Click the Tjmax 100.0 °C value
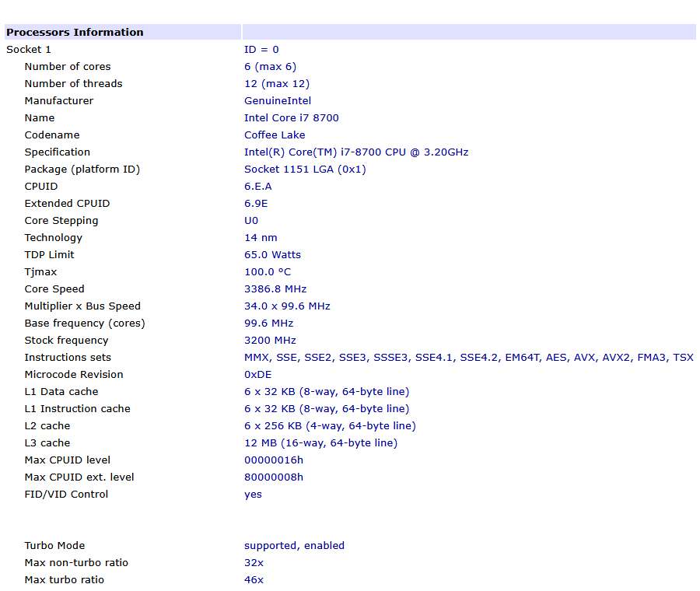This screenshot has width=700, height=591. 268,272
